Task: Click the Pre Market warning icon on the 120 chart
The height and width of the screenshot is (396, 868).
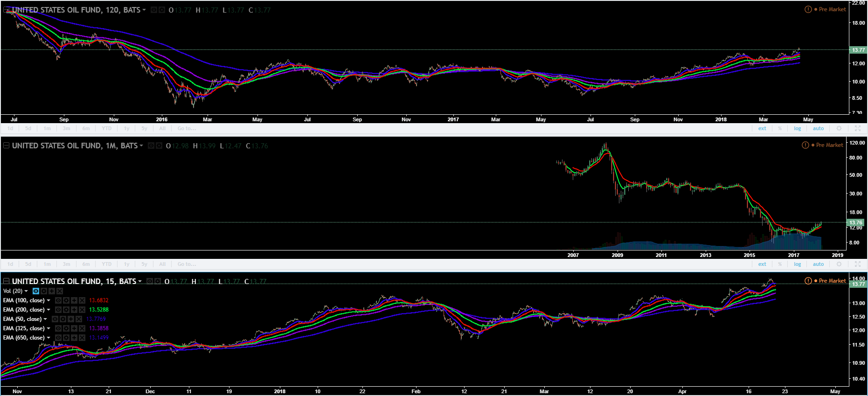Action: click(x=808, y=9)
